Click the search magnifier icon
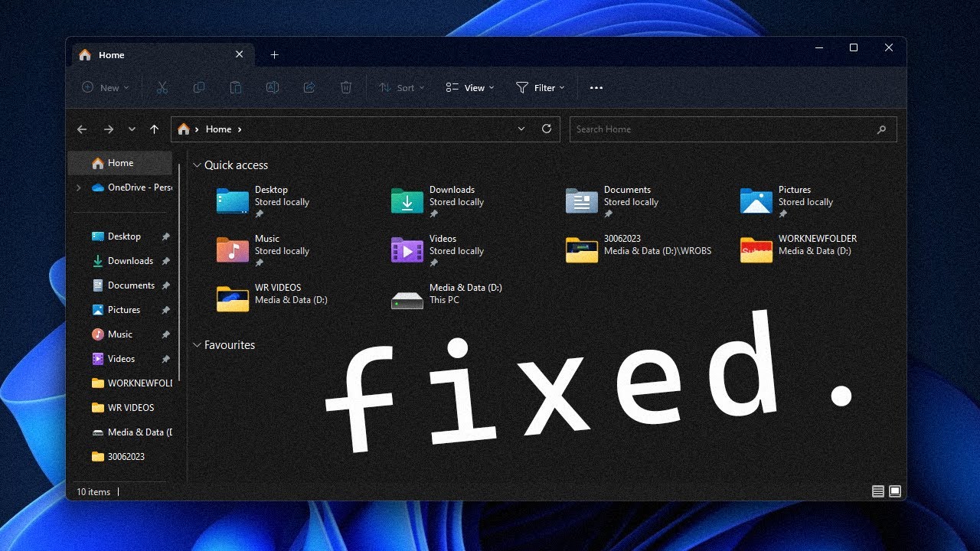Screen dimensions: 980x551 tap(882, 129)
